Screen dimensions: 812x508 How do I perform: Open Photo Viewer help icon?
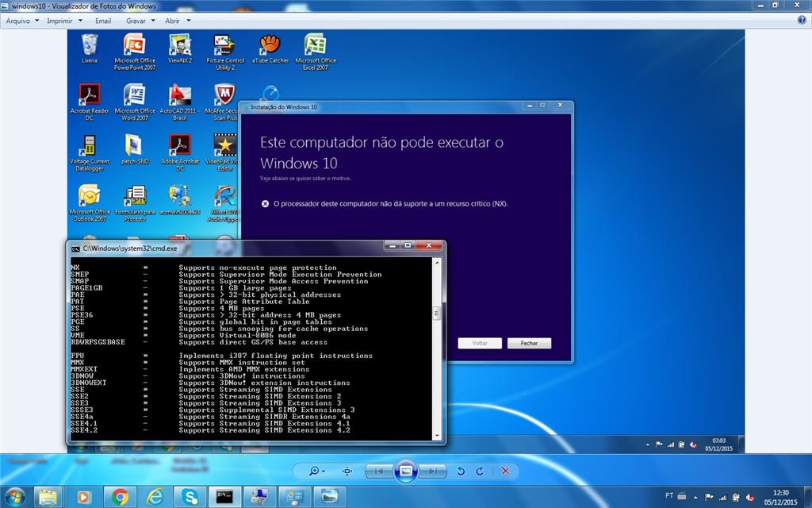point(802,20)
